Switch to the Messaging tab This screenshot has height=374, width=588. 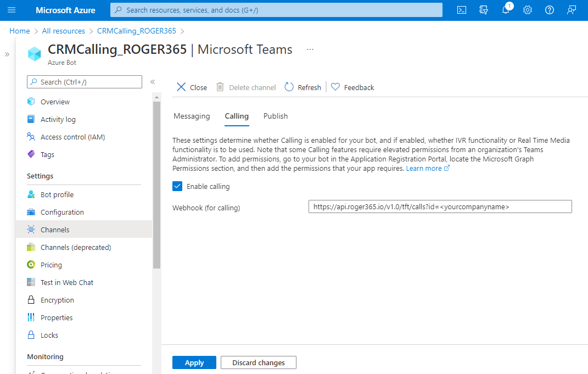click(192, 116)
